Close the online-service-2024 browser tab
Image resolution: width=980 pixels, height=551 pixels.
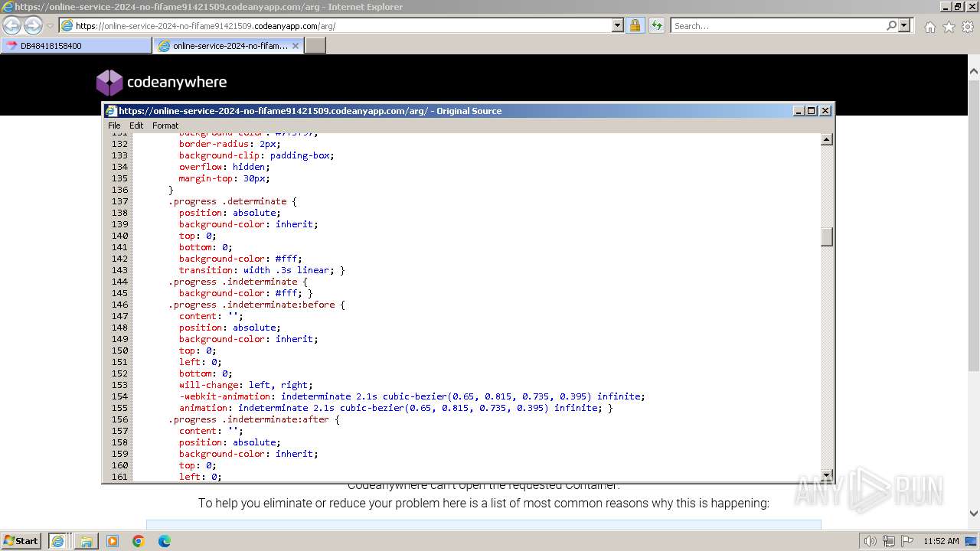(296, 46)
